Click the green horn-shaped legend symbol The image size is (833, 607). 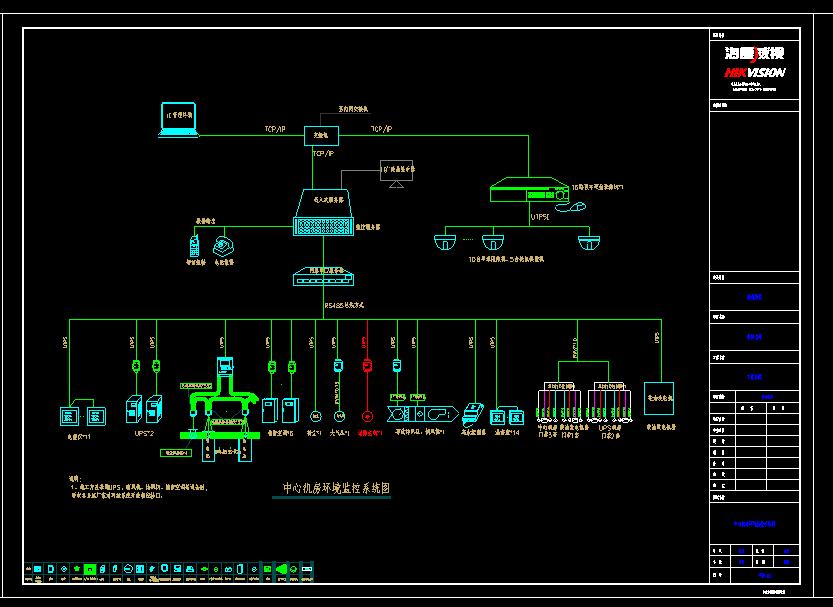pos(284,569)
